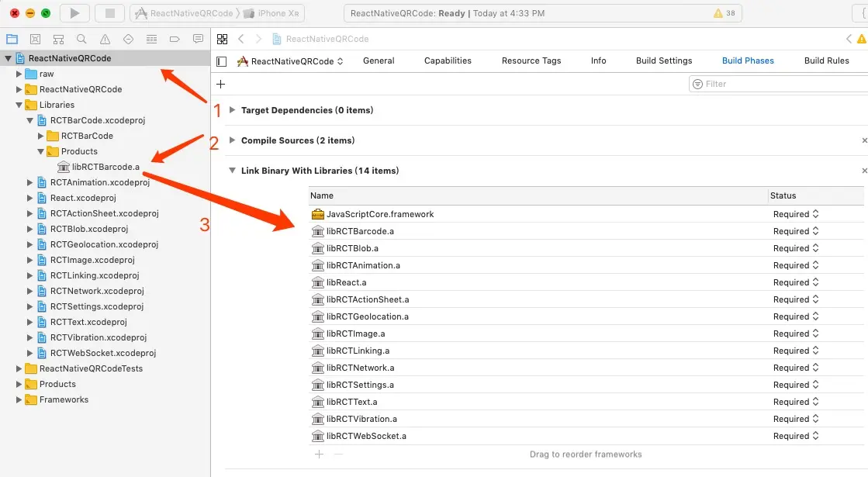The height and width of the screenshot is (477, 868).
Task: Expand the ReactNativeQRCode group folder
Action: coord(19,89)
